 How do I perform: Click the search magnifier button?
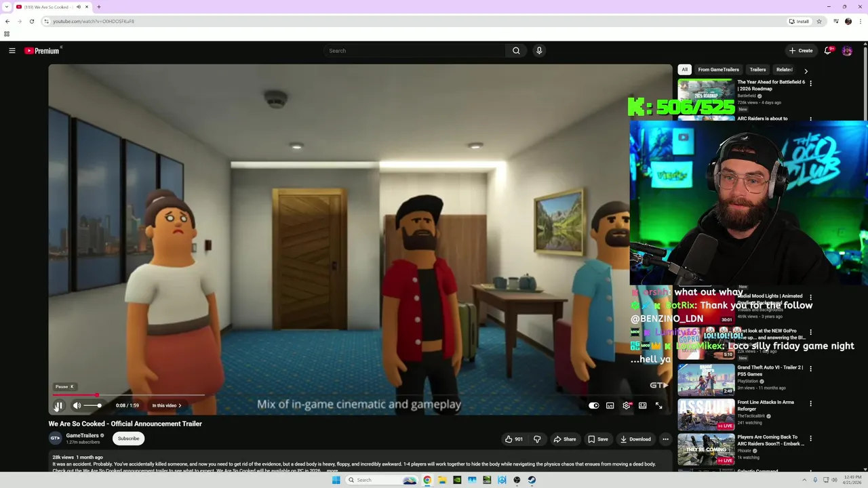516,51
